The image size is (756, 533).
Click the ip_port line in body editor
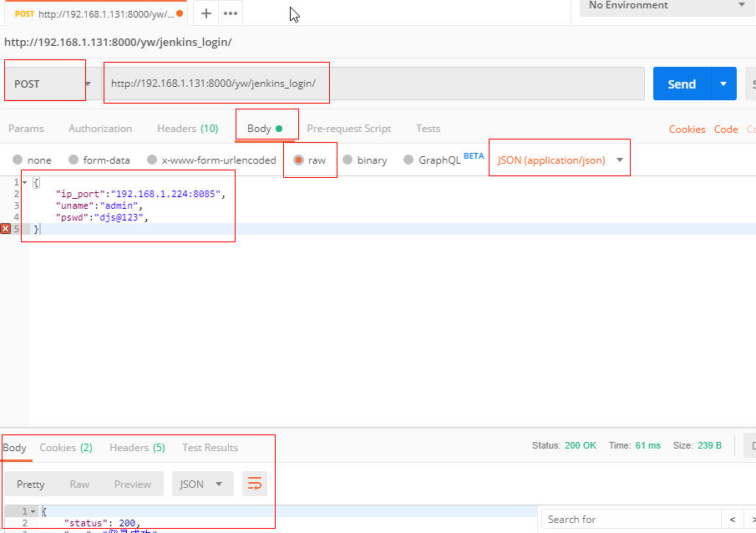point(140,194)
